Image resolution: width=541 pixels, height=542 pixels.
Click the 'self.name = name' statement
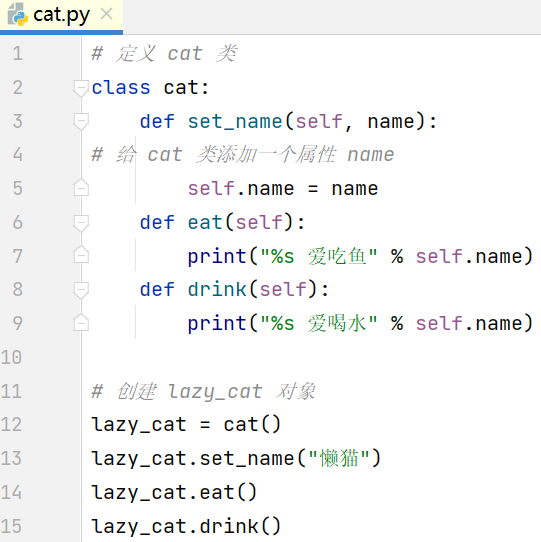283,189
